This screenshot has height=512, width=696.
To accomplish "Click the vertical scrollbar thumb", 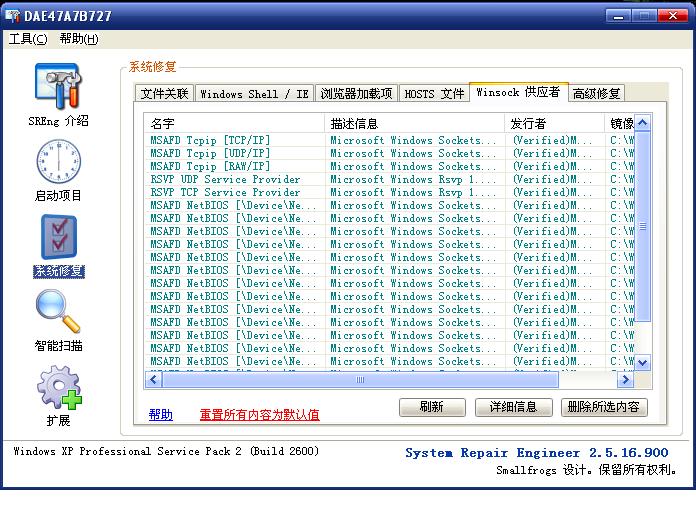I will click(642, 226).
